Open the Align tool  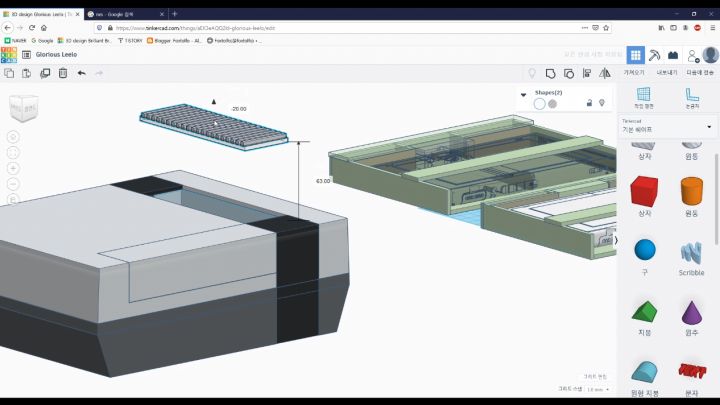click(x=587, y=73)
